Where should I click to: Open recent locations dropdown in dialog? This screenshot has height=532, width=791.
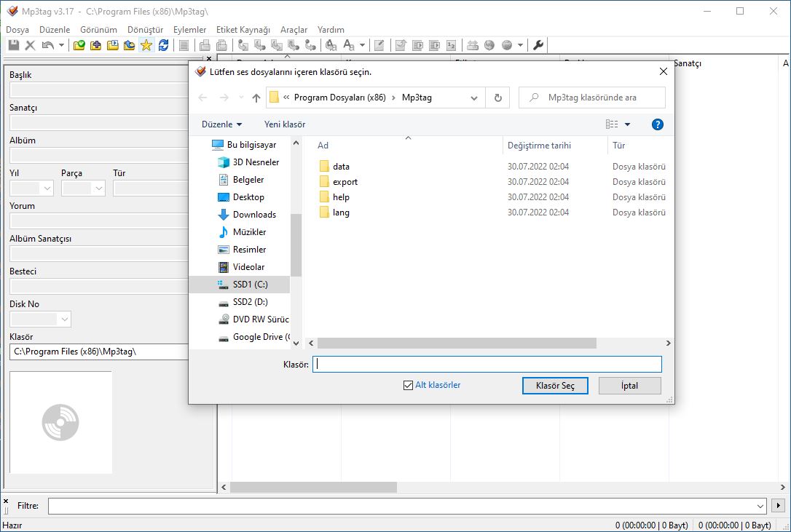(241, 98)
